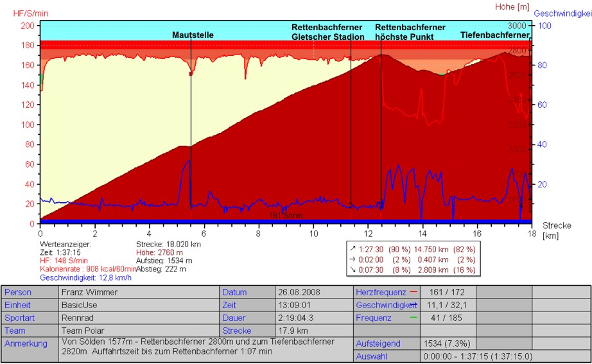
Task: Select the Rettenbachferner höchste Punkt marker label
Action: (x=410, y=32)
